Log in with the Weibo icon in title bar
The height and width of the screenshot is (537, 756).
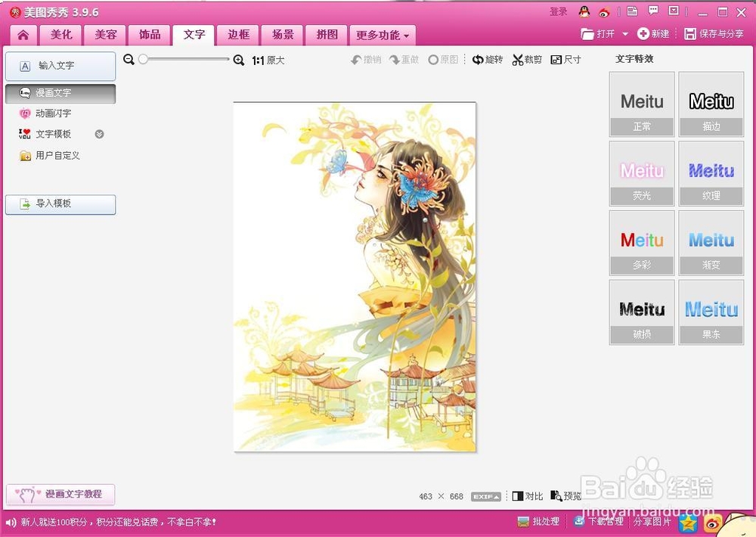coord(604,12)
